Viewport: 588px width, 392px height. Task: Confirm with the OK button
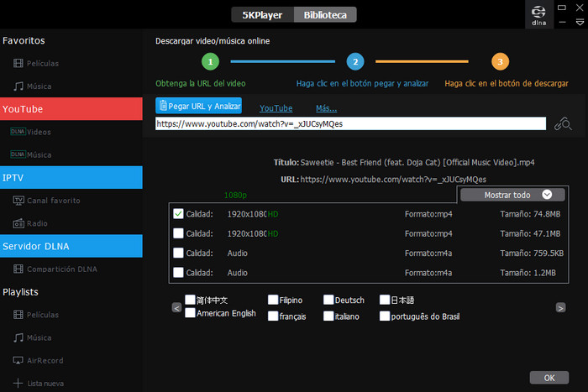[x=549, y=378]
